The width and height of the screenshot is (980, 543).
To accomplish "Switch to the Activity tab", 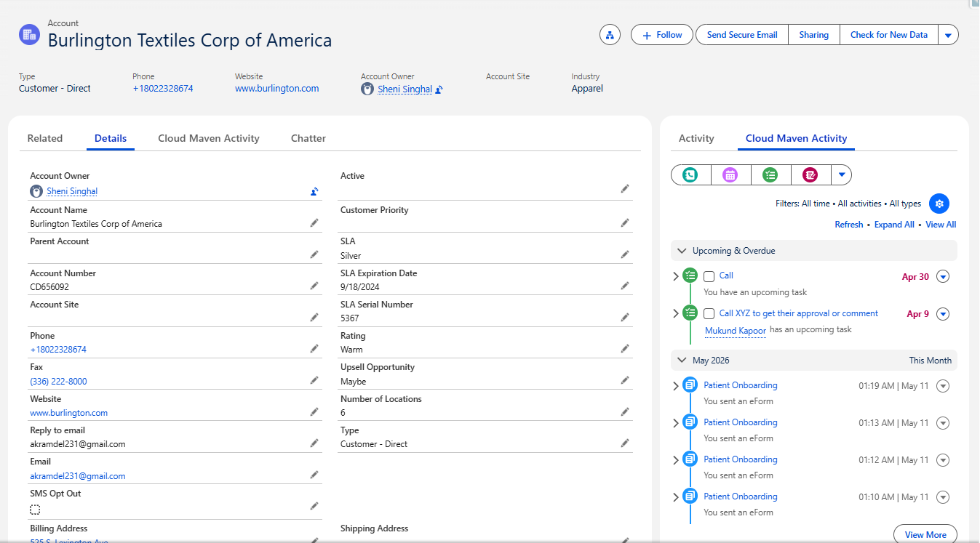I will [696, 138].
